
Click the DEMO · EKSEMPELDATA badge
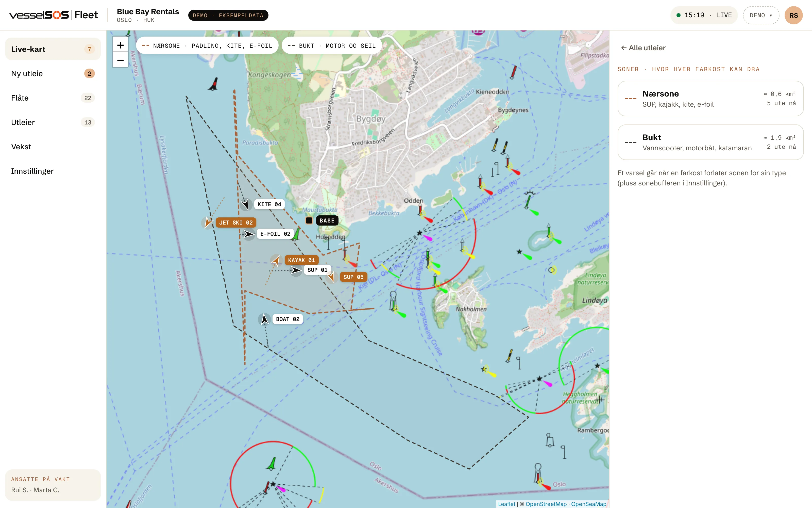click(x=228, y=15)
